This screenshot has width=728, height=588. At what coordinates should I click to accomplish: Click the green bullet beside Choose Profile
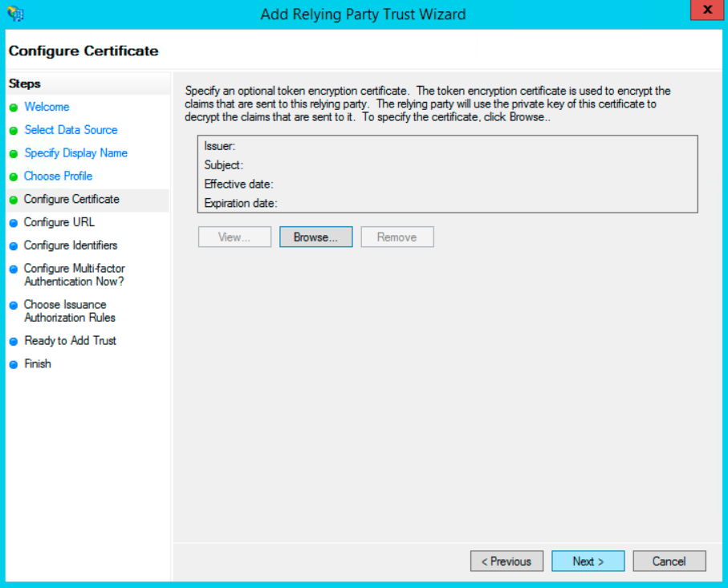pyautogui.click(x=14, y=176)
